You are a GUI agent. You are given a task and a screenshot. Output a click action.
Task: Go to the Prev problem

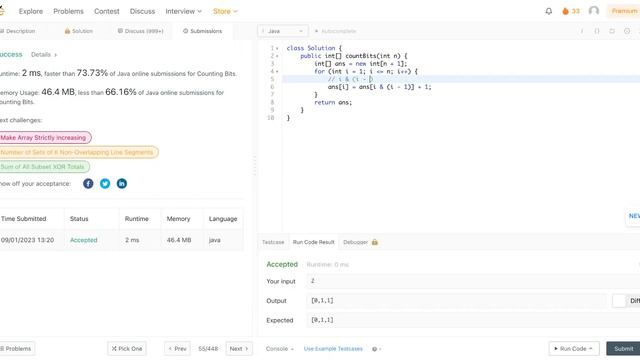point(177,349)
